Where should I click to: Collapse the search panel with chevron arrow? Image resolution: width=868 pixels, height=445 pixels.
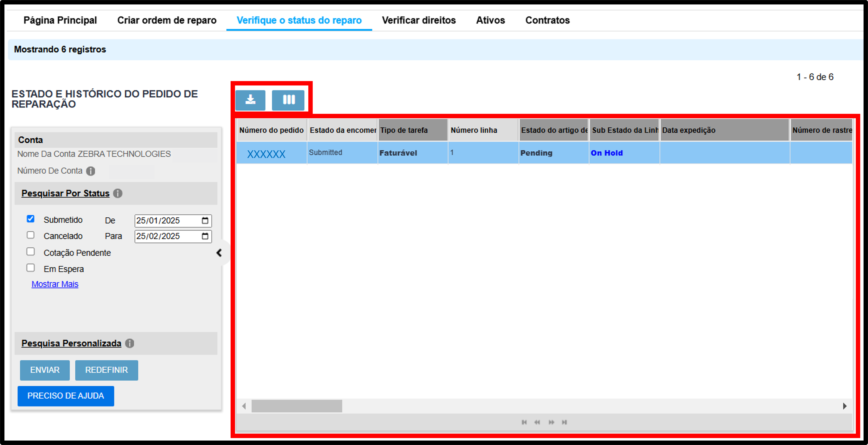[x=219, y=253]
